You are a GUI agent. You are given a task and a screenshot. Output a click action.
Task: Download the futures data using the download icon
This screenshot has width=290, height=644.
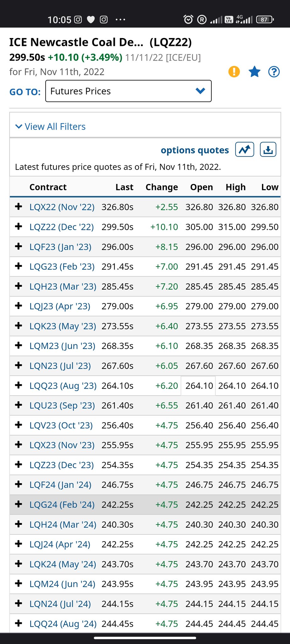[268, 150]
